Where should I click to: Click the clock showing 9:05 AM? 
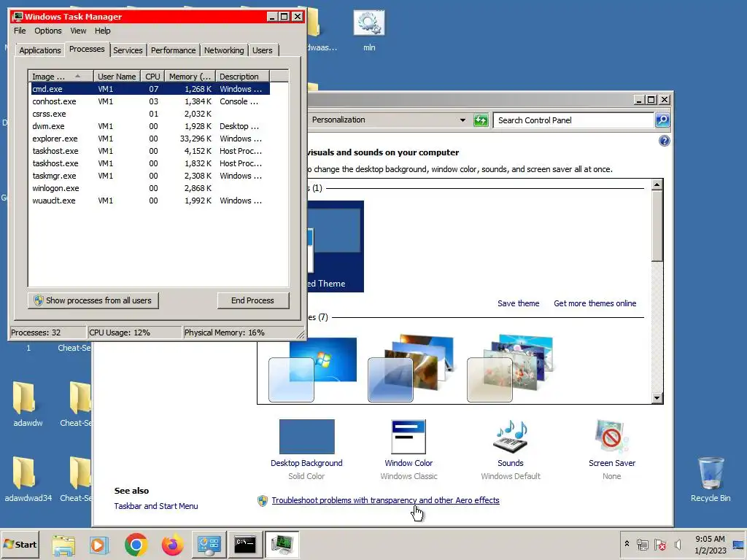coord(710,539)
